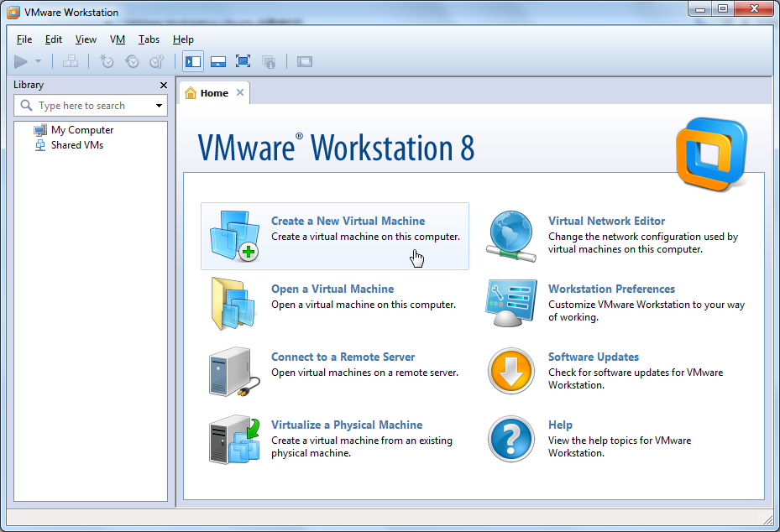Maximize the VMware Workstation window
The width and height of the screenshot is (780, 532).
[x=723, y=8]
